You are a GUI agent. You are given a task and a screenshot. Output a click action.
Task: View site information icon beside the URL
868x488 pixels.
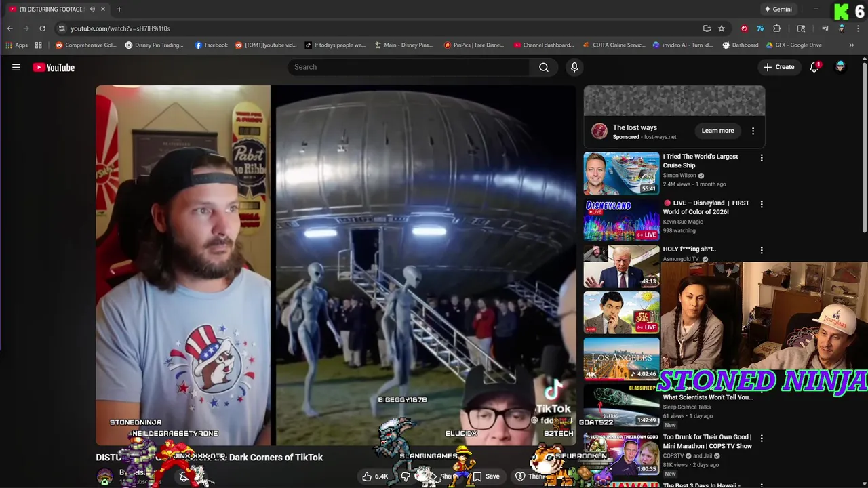pos(62,28)
